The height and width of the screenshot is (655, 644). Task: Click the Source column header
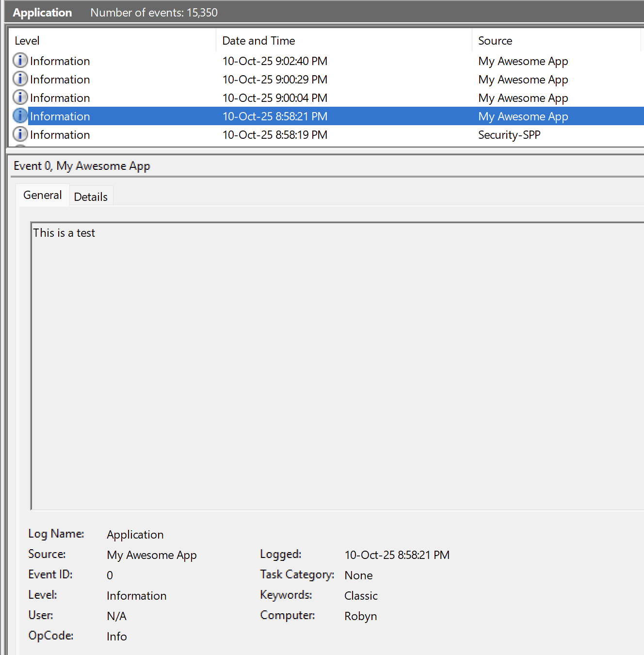click(495, 41)
